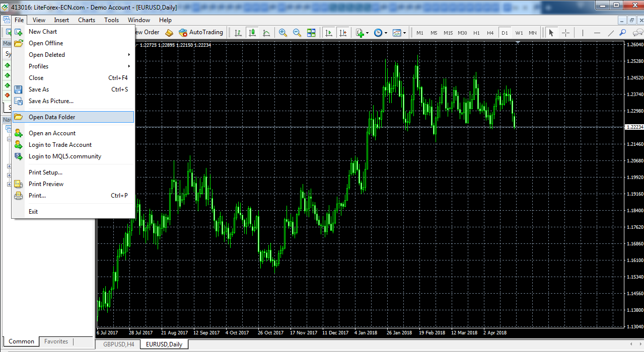Viewport: 644px width, 352px height.
Task: Expand the Periods dropdown arrow
Action: (386, 33)
